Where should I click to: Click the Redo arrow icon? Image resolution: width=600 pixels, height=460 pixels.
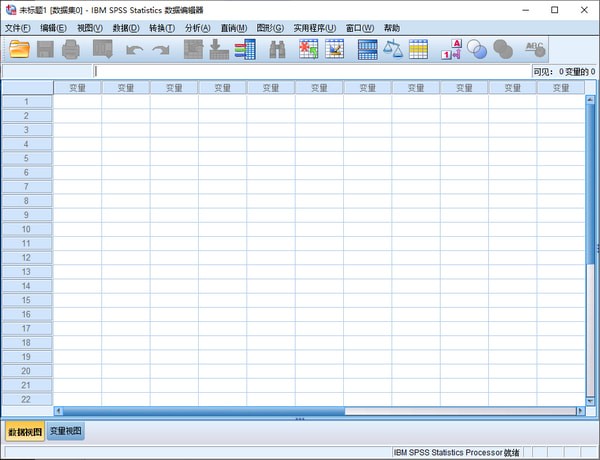coord(160,49)
